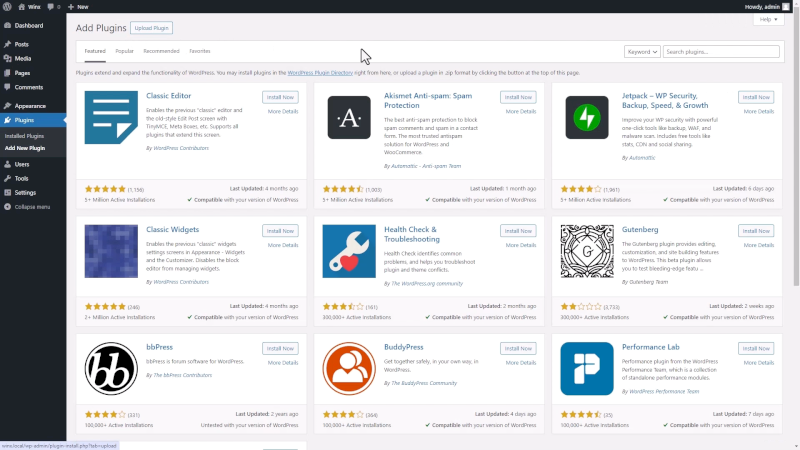Screen dimensions: 800x450
Task: Focus the Search plugins field
Action: (x=721, y=52)
